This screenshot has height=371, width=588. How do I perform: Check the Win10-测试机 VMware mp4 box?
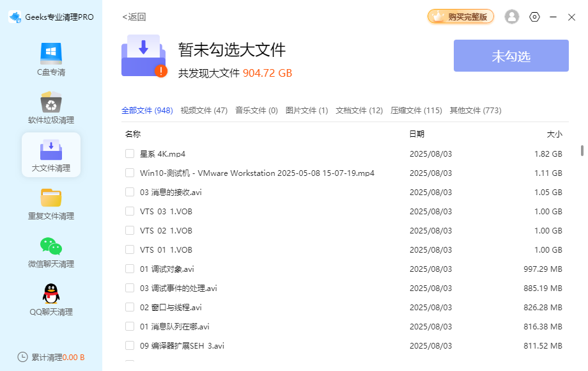(x=130, y=173)
